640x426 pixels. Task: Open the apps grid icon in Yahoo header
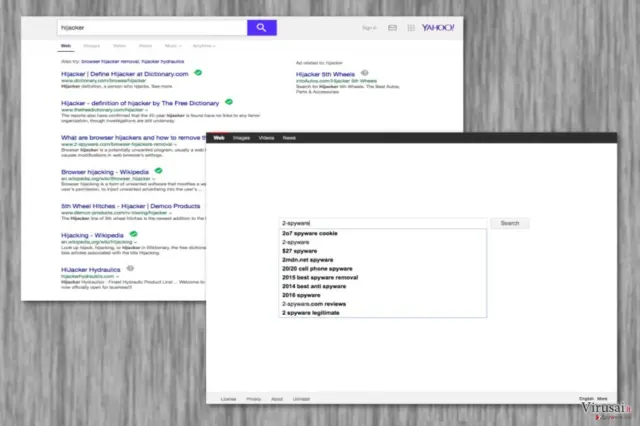click(x=411, y=28)
